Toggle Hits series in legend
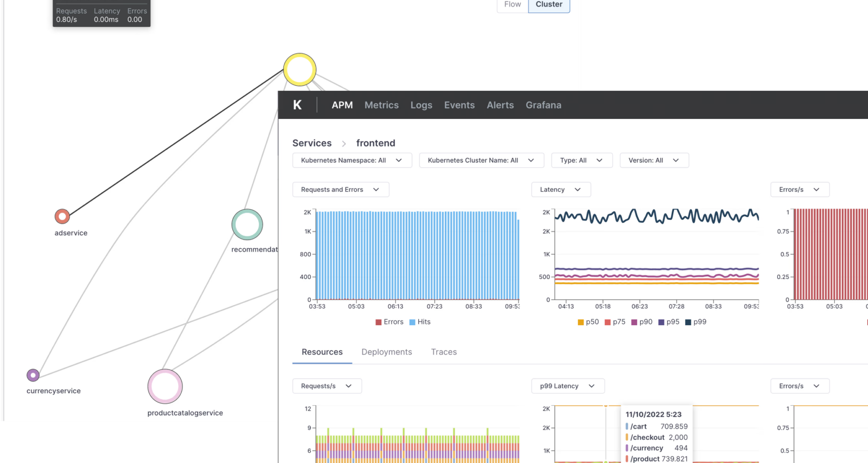The height and width of the screenshot is (463, 868). [x=420, y=322]
